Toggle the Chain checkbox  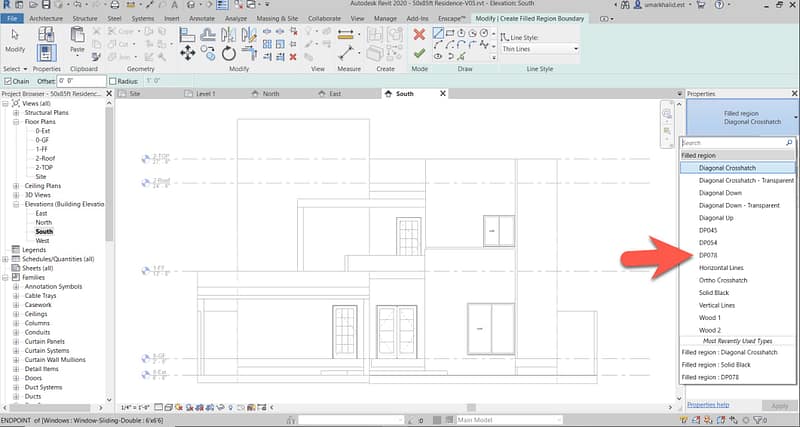tap(8, 81)
